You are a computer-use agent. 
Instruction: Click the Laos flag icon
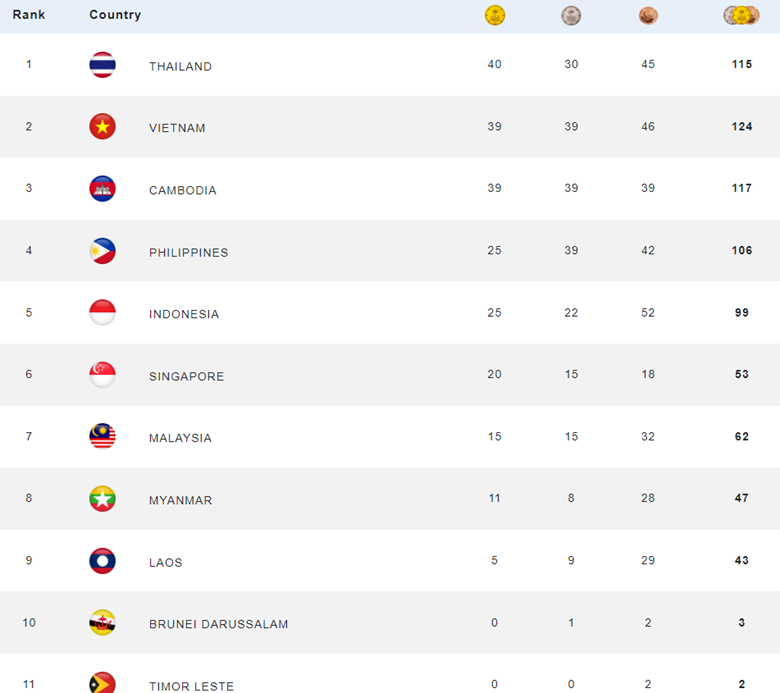pyautogui.click(x=102, y=561)
